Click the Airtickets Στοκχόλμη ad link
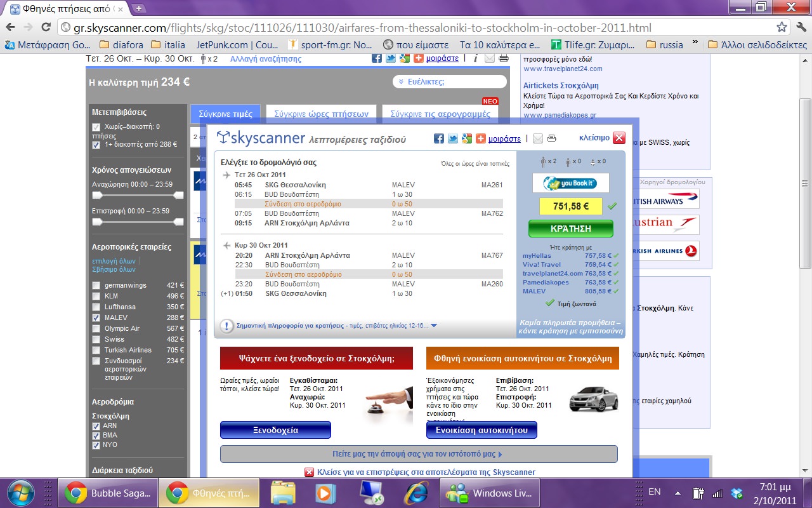812x508 pixels. pos(561,85)
